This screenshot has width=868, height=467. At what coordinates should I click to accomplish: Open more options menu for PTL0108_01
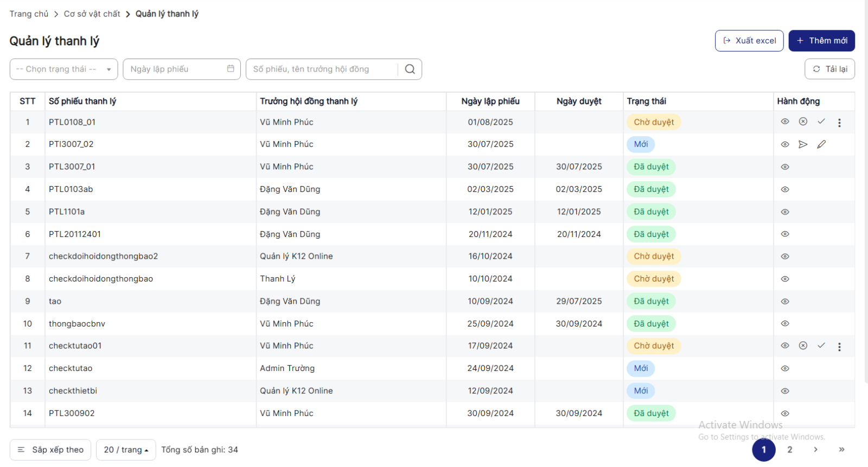coord(839,123)
